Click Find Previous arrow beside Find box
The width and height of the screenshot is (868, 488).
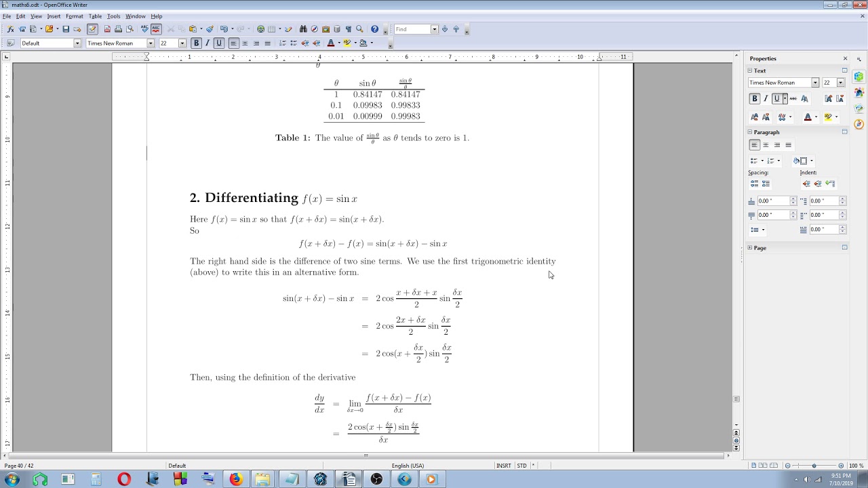(x=456, y=29)
